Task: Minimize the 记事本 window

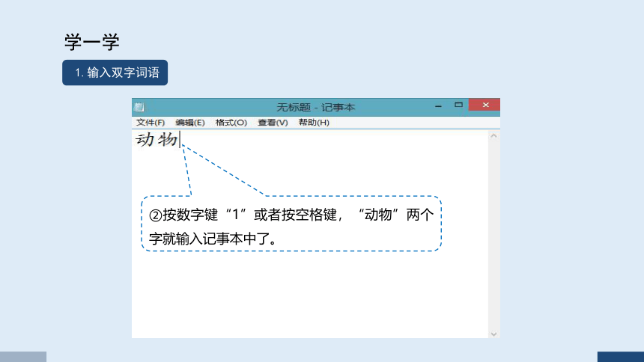Action: click(x=438, y=105)
